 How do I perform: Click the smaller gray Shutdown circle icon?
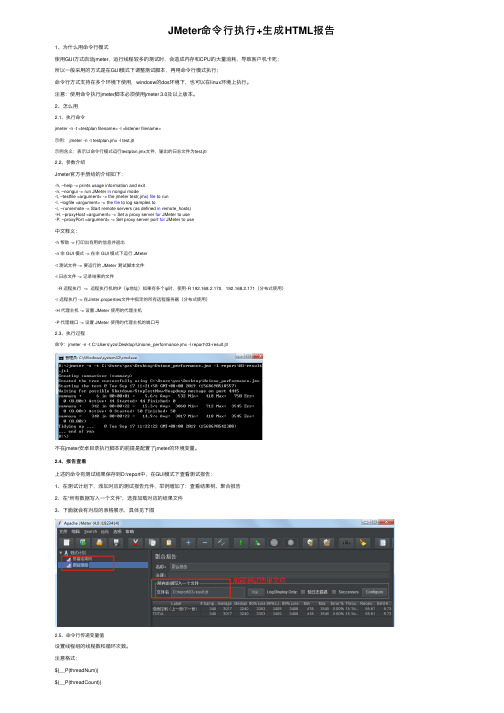pos(291,542)
